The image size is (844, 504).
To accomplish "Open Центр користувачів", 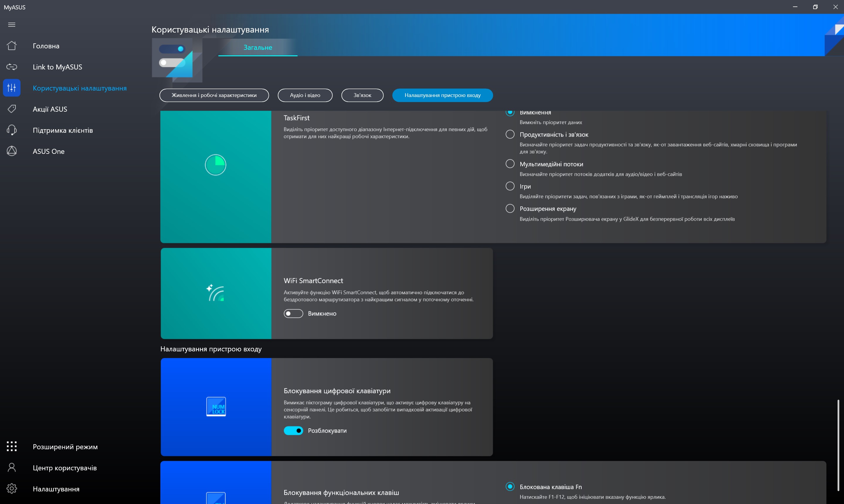I will pos(64,468).
